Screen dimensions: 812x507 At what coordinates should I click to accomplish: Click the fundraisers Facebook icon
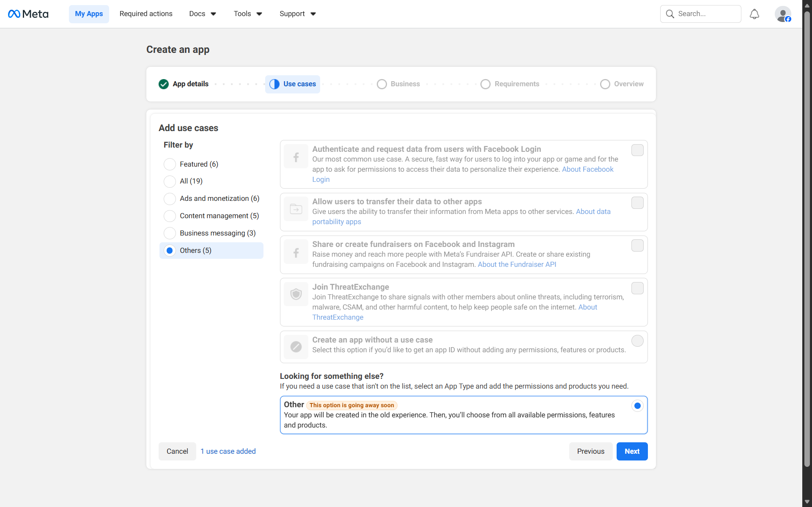tap(296, 252)
